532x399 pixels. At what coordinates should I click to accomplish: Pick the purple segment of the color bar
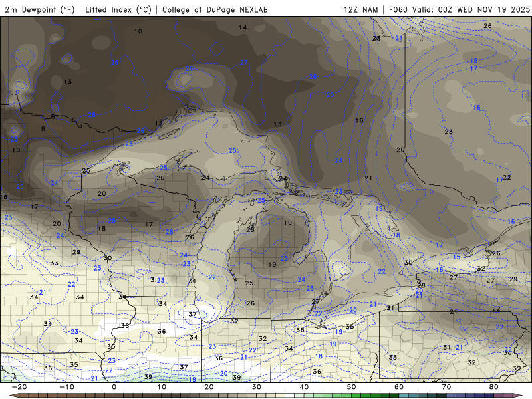coord(498,395)
